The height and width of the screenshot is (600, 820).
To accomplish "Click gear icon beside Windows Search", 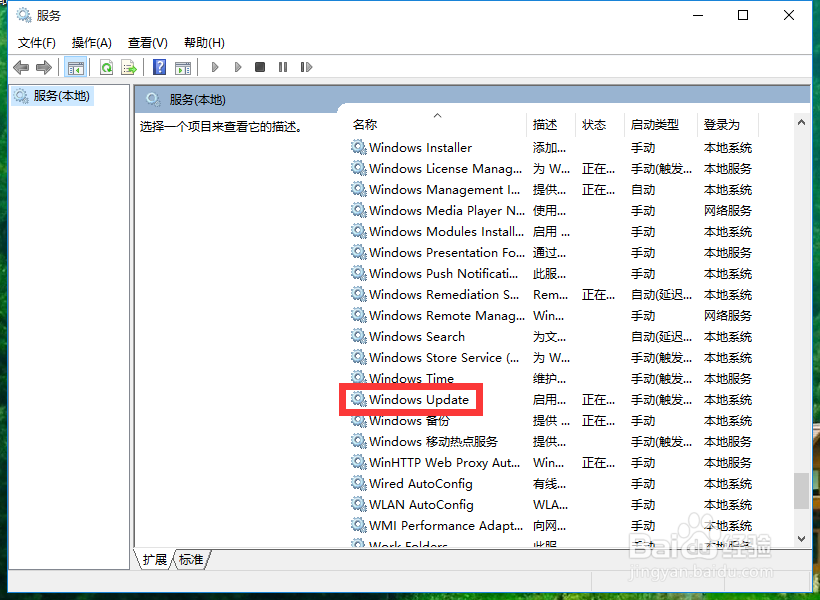I will (358, 336).
